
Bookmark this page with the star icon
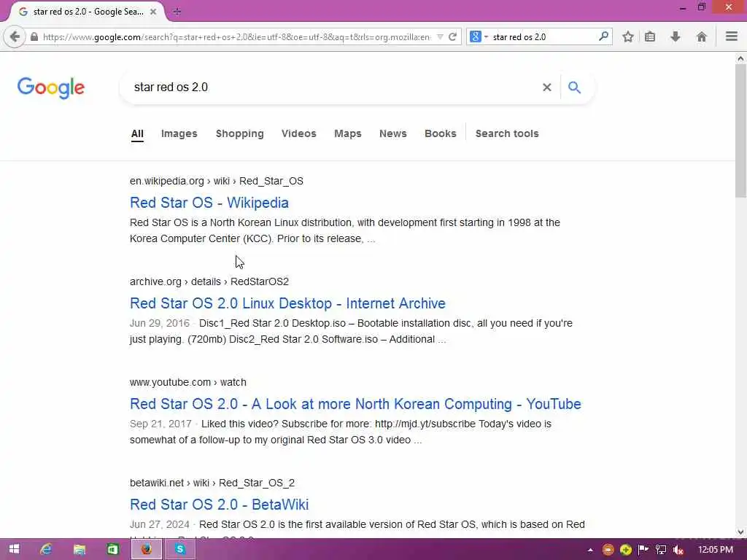pyautogui.click(x=628, y=36)
